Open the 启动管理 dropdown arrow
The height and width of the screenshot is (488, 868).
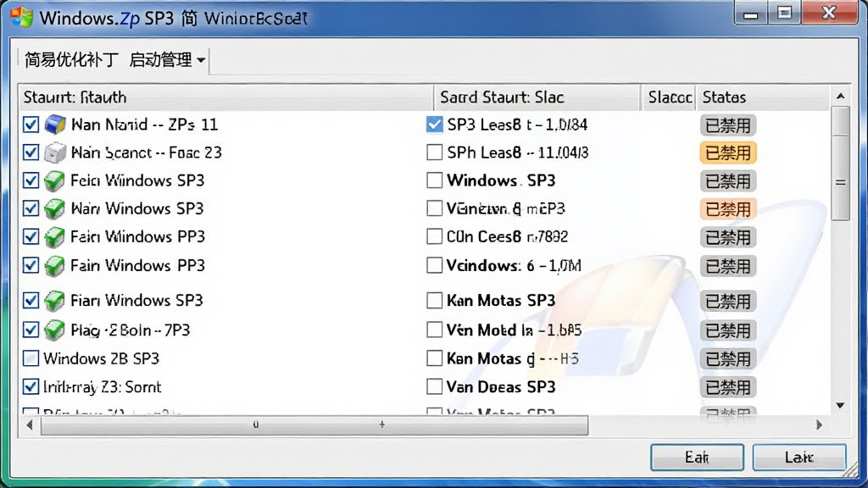[201, 60]
